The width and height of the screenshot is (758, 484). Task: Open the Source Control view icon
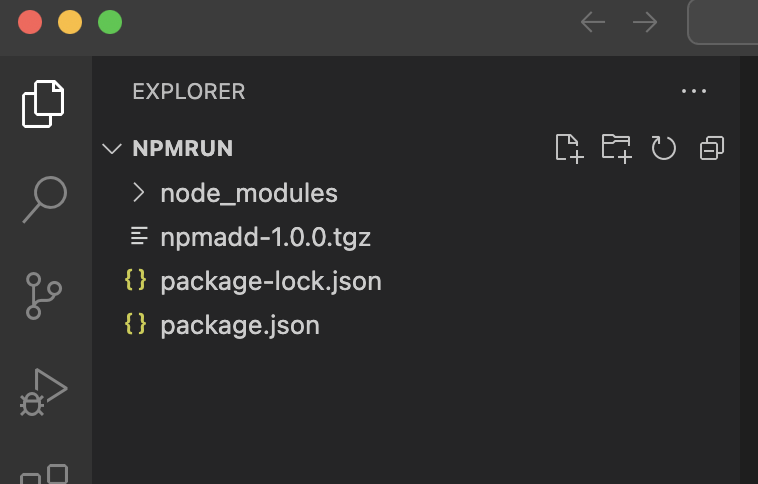pos(44,296)
